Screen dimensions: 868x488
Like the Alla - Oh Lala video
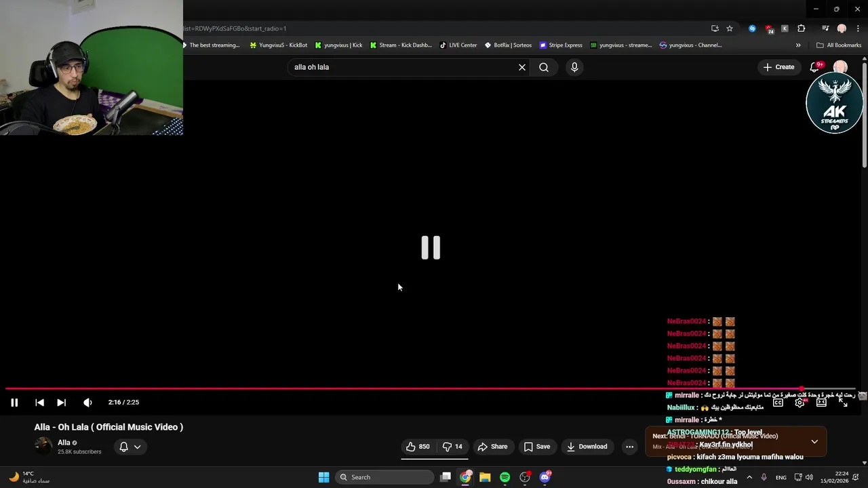click(x=418, y=447)
